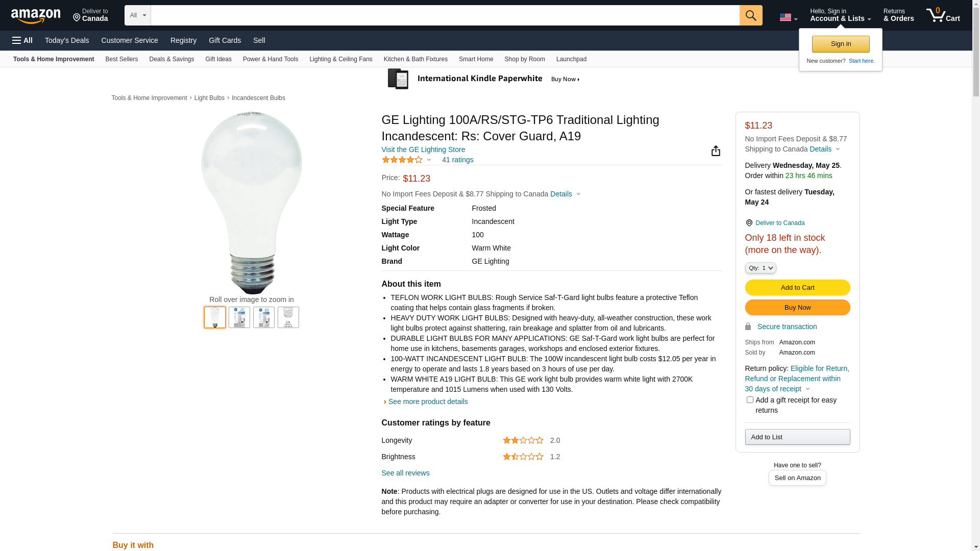Click the Deliver to Canada location icon
Image resolution: width=980 pixels, height=551 pixels.
749,223
